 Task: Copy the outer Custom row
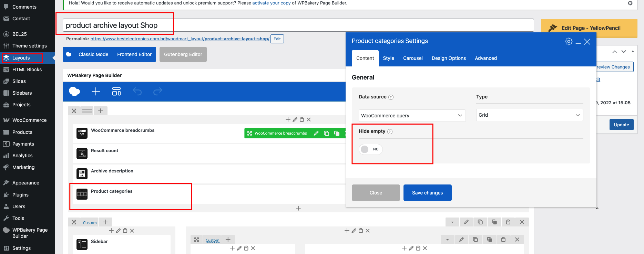pos(494,222)
